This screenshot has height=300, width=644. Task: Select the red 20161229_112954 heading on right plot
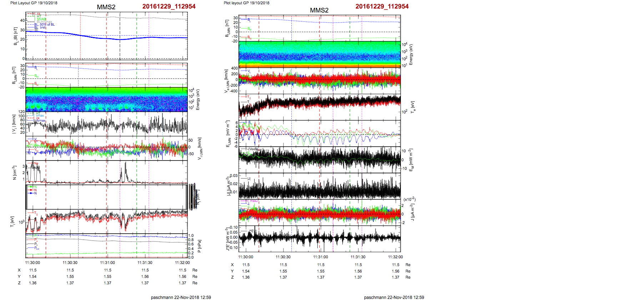pyautogui.click(x=382, y=6)
